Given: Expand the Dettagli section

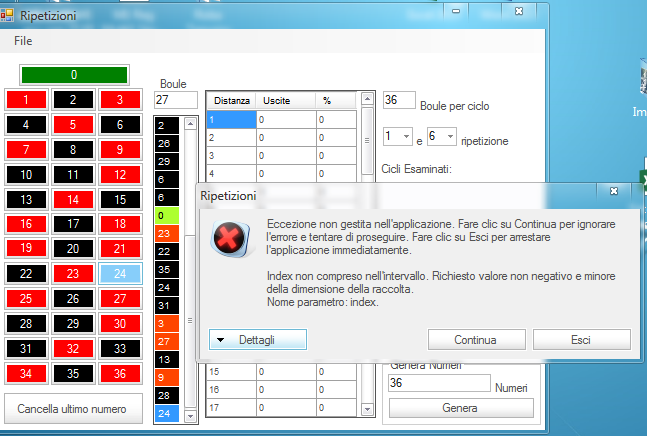Looking at the screenshot, I should tap(258, 340).
